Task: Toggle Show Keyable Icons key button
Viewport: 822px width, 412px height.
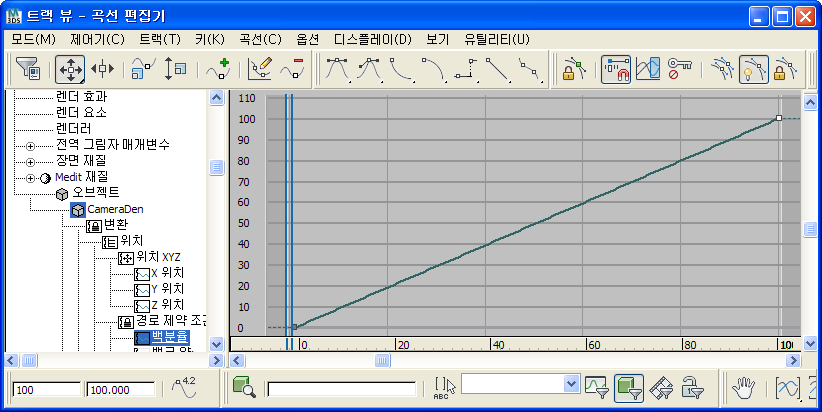Action: (x=679, y=69)
